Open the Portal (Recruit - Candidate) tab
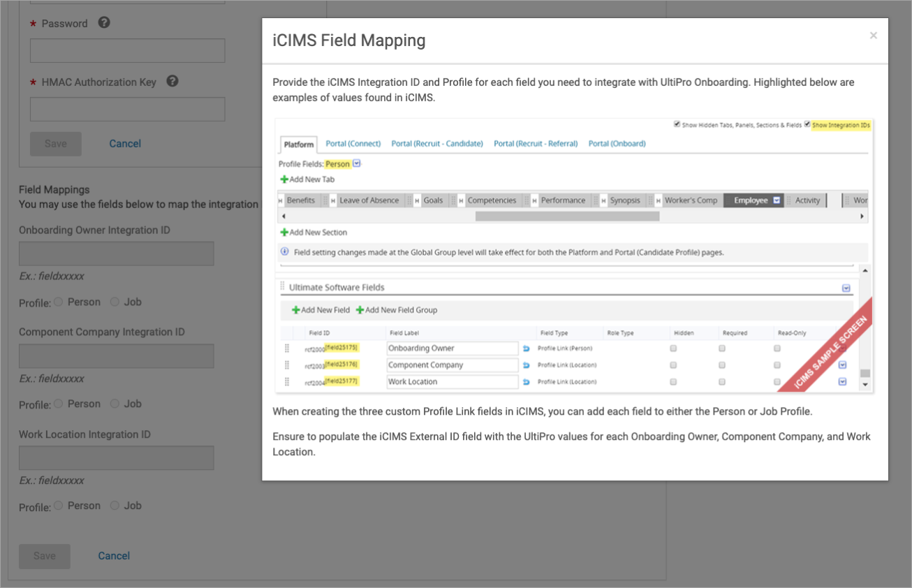This screenshot has width=912, height=588. click(437, 143)
